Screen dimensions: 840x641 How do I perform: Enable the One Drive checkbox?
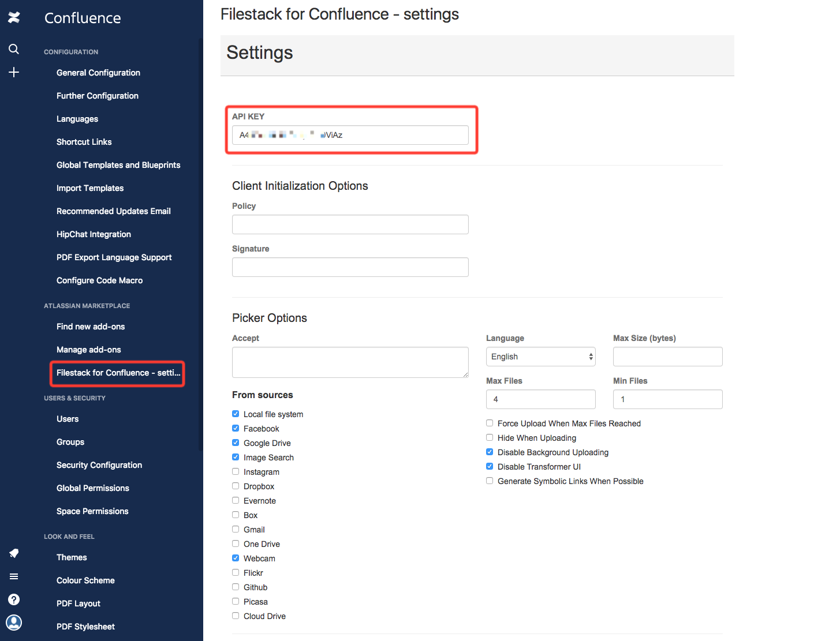click(x=236, y=543)
